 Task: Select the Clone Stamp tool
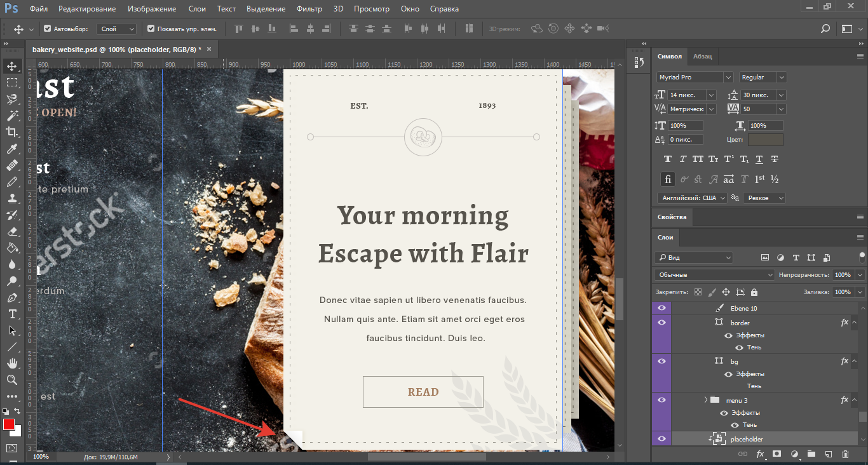pyautogui.click(x=12, y=198)
